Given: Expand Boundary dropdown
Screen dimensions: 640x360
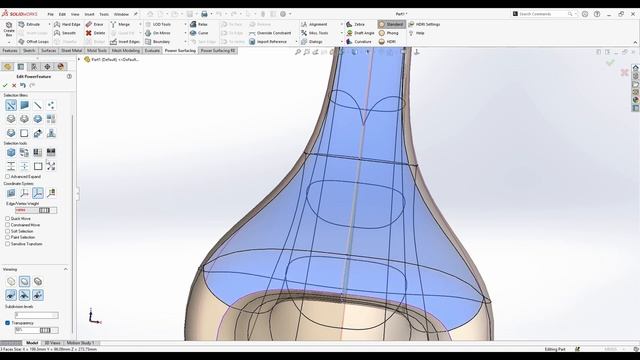Looking at the screenshot, I should (x=185, y=42).
